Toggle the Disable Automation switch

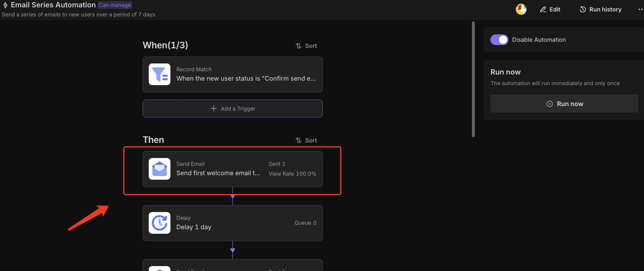click(499, 40)
